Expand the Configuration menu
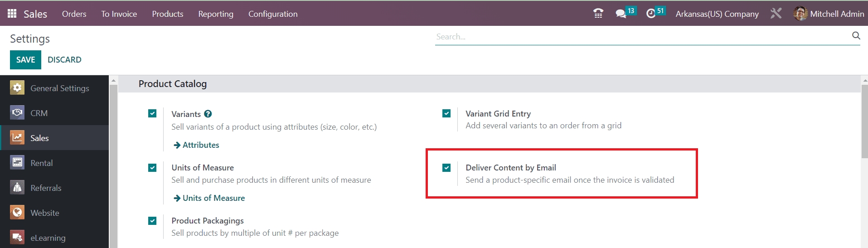The height and width of the screenshot is (248, 868). click(273, 14)
